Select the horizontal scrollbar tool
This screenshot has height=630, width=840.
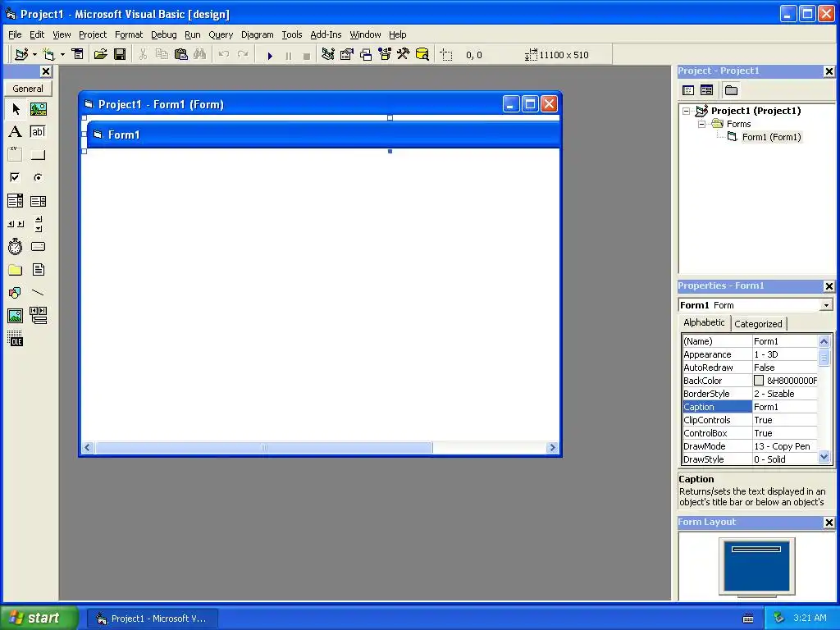point(16,224)
